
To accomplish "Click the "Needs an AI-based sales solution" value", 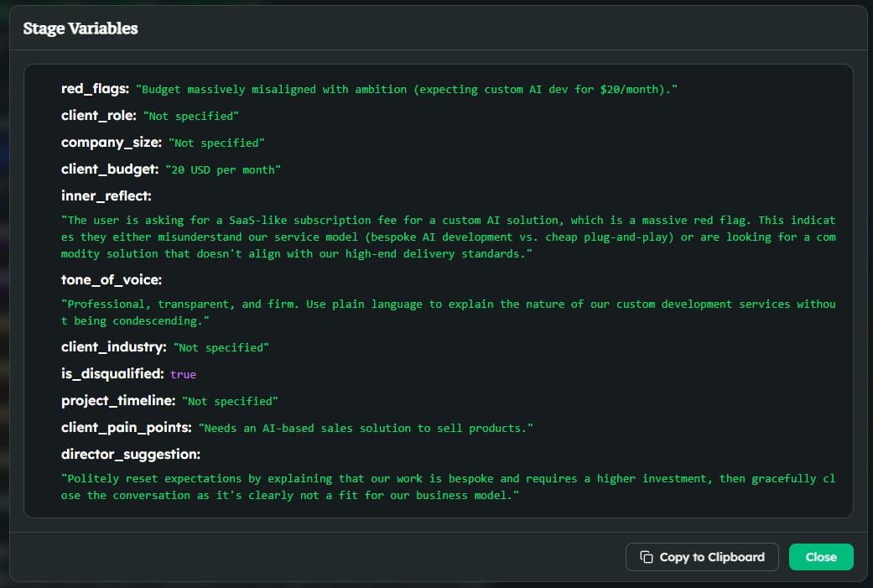I will click(x=366, y=428).
